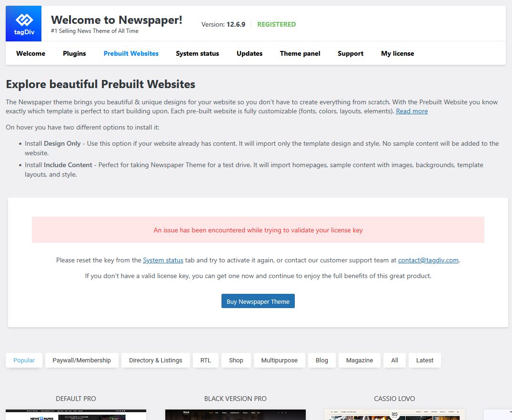Click the REGISTERED status label

pos(277,24)
